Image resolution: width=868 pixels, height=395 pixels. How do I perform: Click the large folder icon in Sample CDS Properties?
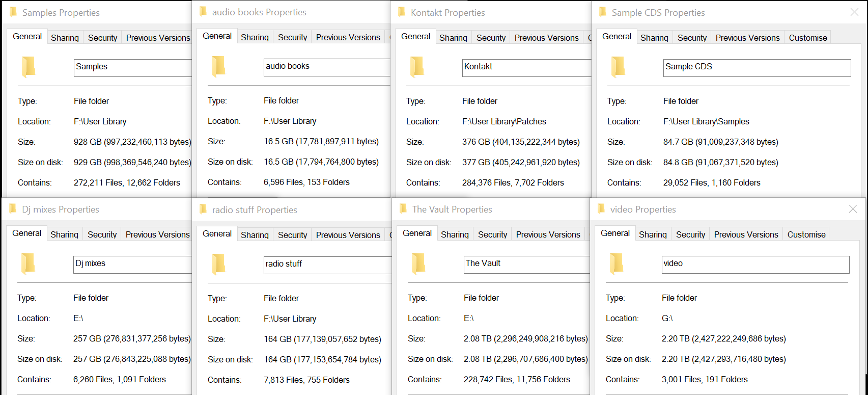618,67
